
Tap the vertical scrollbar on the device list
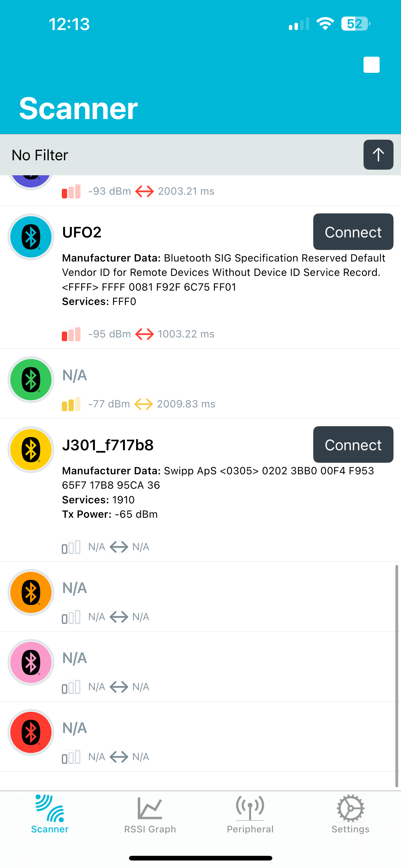tap(397, 676)
